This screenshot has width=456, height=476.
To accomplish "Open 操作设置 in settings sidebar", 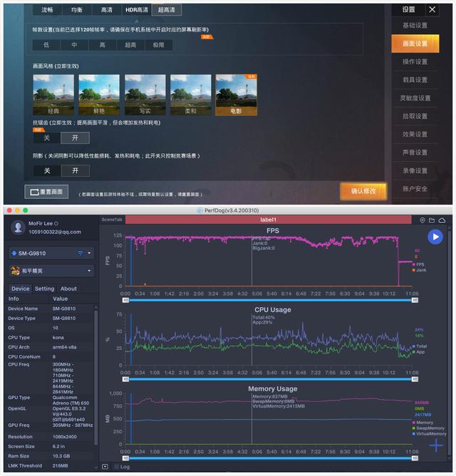I will point(415,61).
